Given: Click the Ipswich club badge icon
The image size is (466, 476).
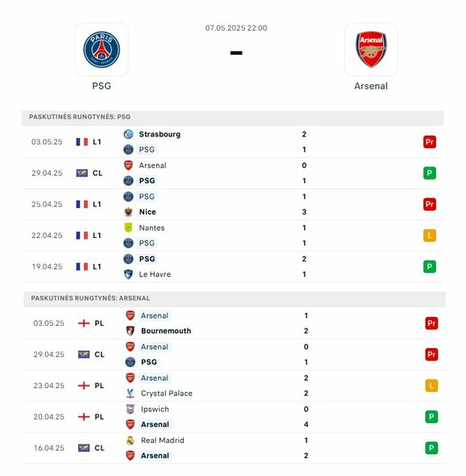Looking at the screenshot, I should click(130, 409).
